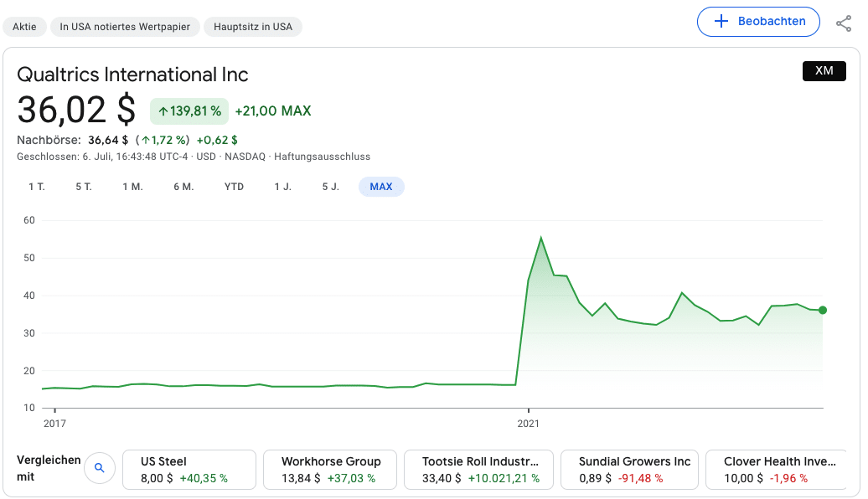Click the 2017 x-axis label

(x=54, y=424)
